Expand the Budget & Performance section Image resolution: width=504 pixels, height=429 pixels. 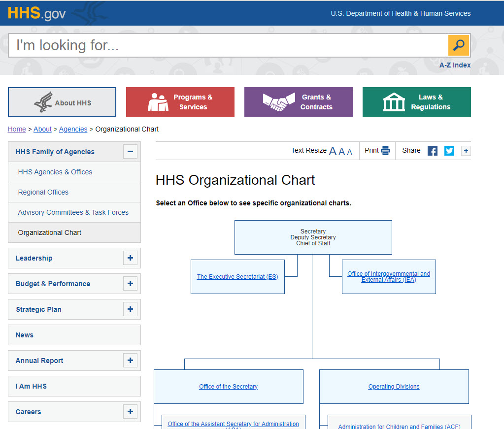pos(130,284)
